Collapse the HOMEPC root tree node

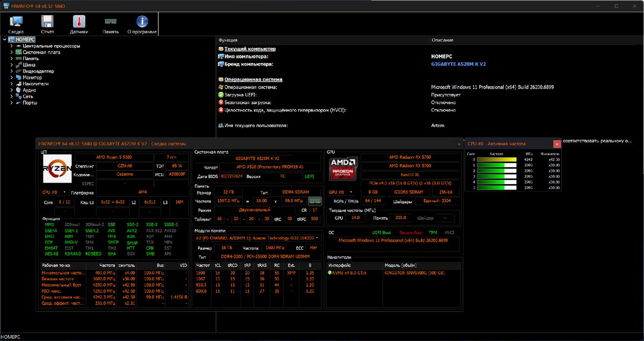5,40
